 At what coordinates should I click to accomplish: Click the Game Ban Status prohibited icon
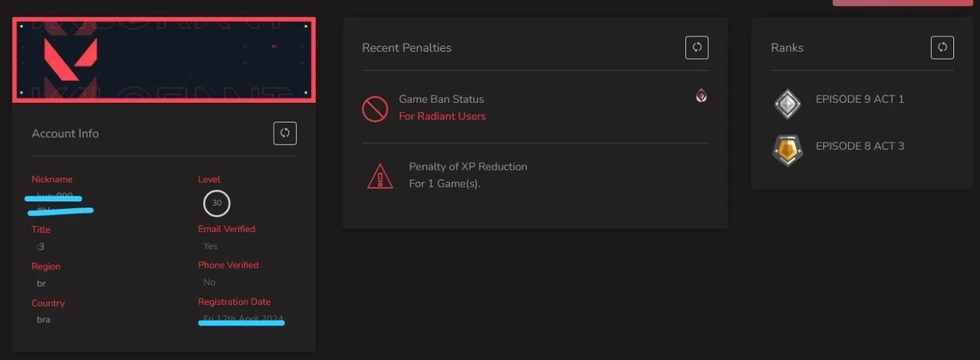tap(375, 108)
